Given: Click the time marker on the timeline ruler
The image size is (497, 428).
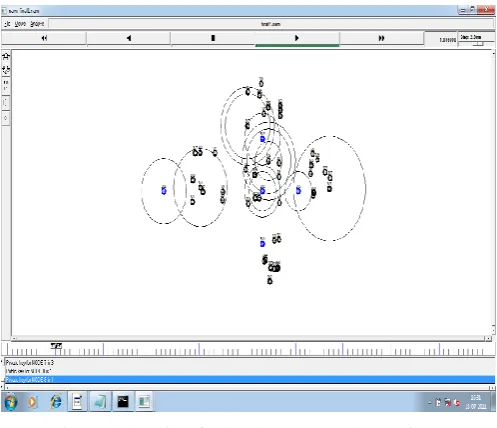Looking at the screenshot, I should [x=56, y=346].
